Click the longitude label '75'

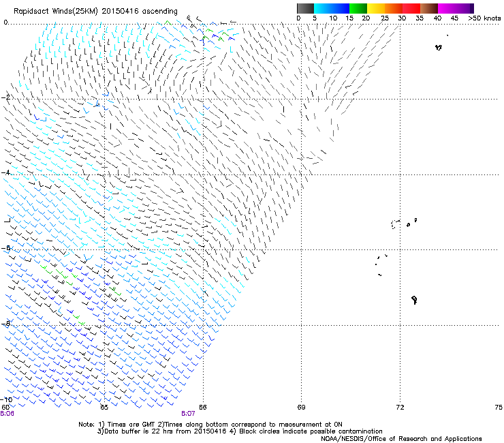tap(499, 408)
